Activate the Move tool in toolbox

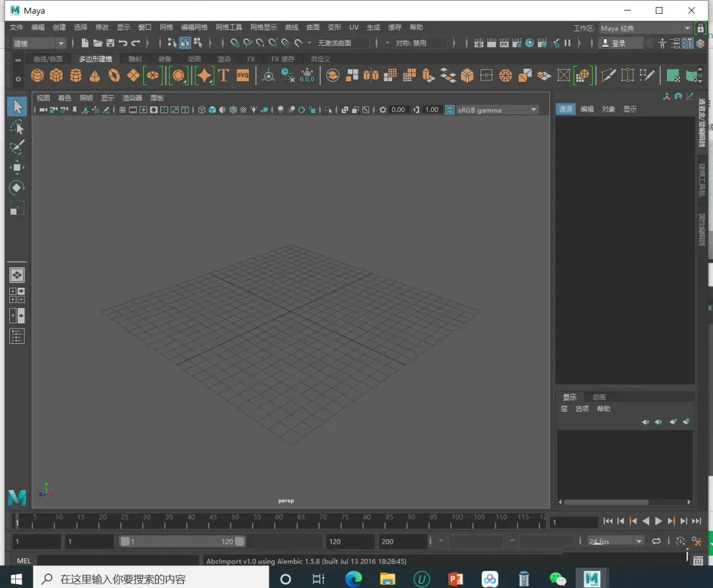[x=17, y=168]
